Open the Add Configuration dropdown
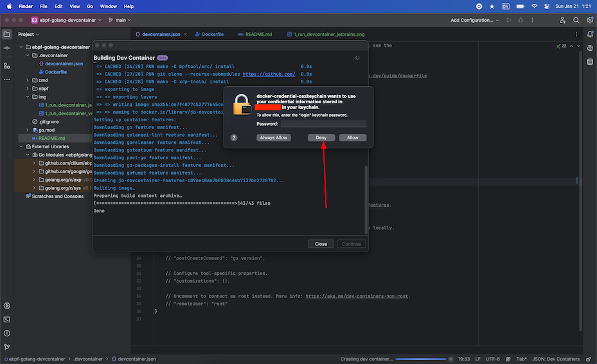 pyautogui.click(x=474, y=20)
